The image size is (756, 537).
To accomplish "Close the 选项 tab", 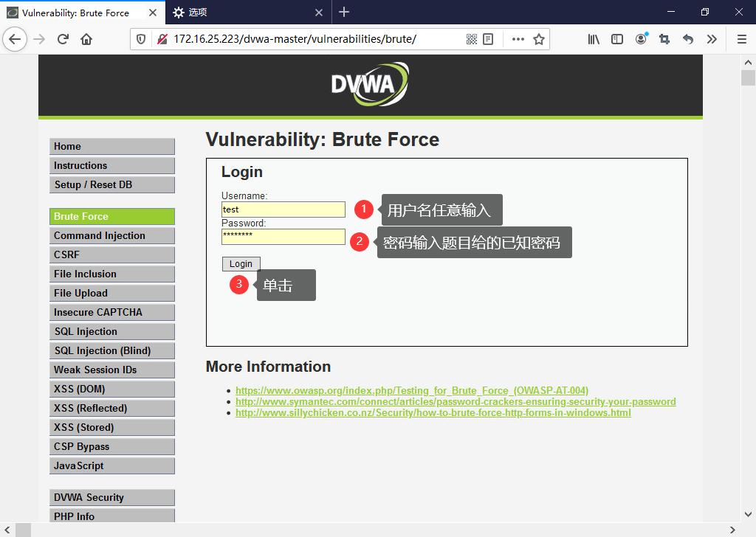I will tap(319, 13).
